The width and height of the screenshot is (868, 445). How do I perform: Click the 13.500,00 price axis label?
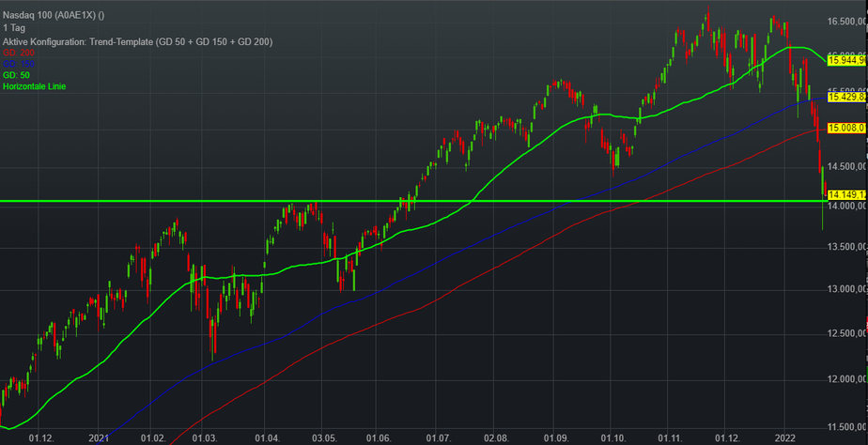847,246
